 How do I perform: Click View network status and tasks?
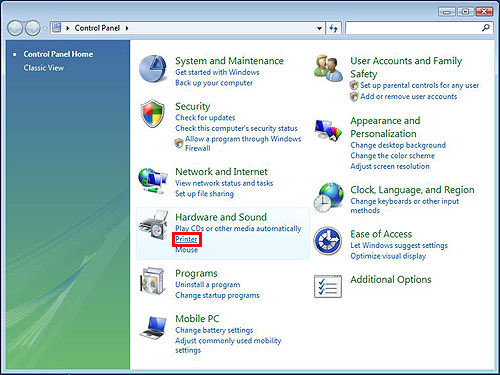coord(224,183)
